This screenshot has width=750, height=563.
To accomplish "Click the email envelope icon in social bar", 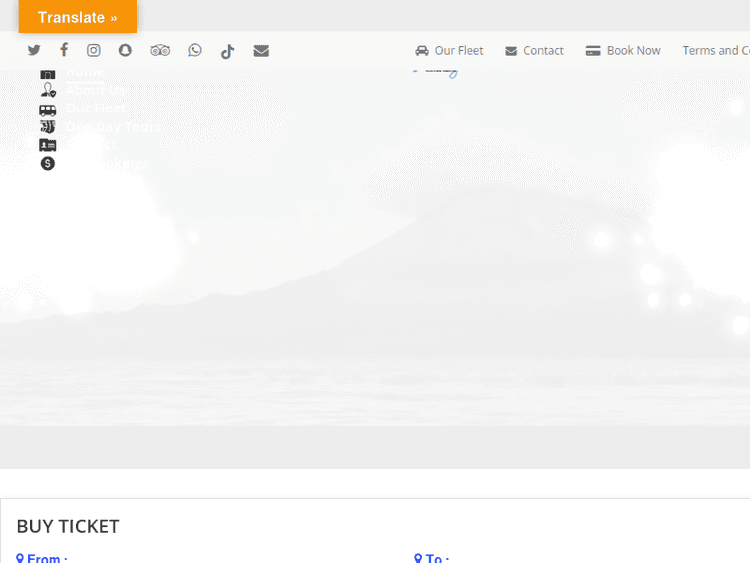I will pos(261,50).
